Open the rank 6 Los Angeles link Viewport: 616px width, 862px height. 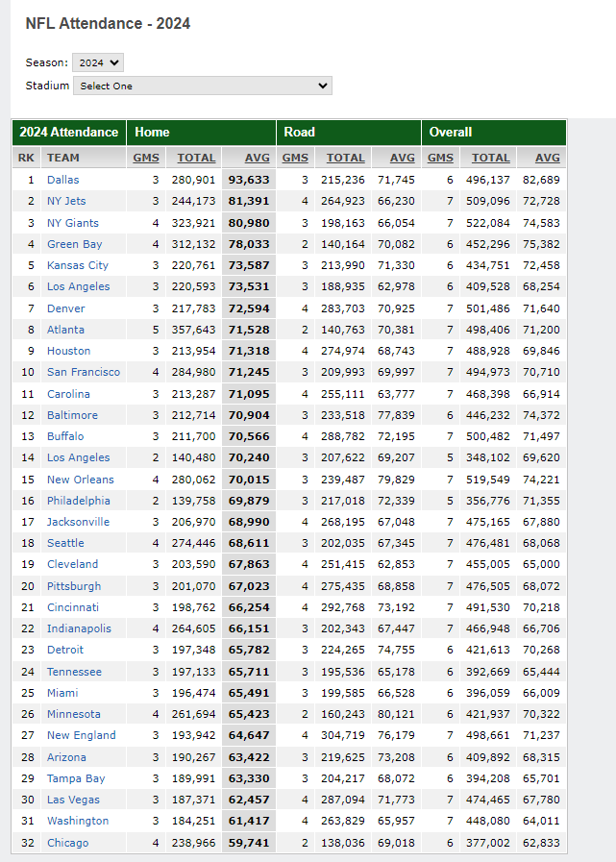(78, 286)
